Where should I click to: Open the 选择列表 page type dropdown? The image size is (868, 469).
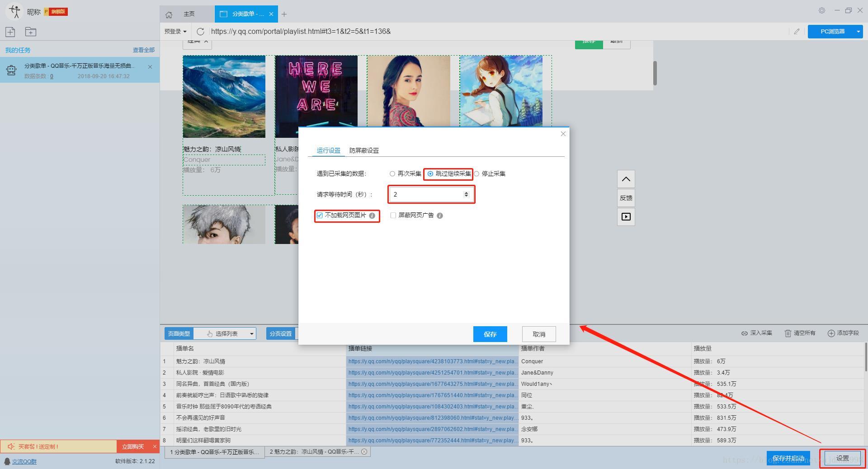point(225,333)
